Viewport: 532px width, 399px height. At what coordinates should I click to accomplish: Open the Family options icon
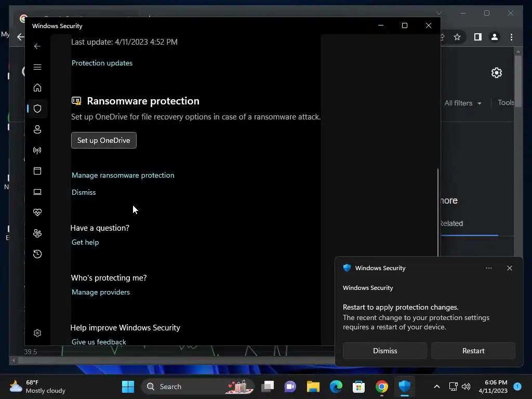click(x=37, y=233)
